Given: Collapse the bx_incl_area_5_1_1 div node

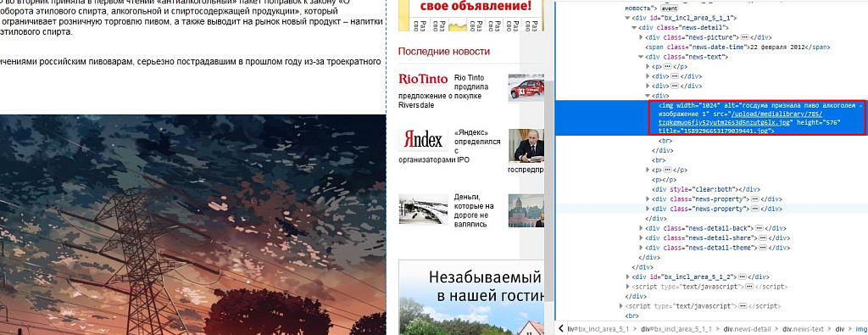Looking at the screenshot, I should pyautogui.click(x=628, y=18).
